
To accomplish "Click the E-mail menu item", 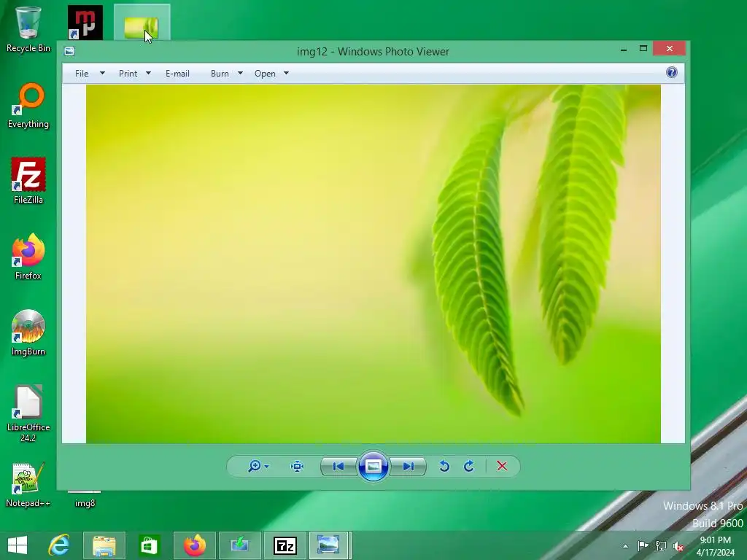I will click(x=178, y=74).
